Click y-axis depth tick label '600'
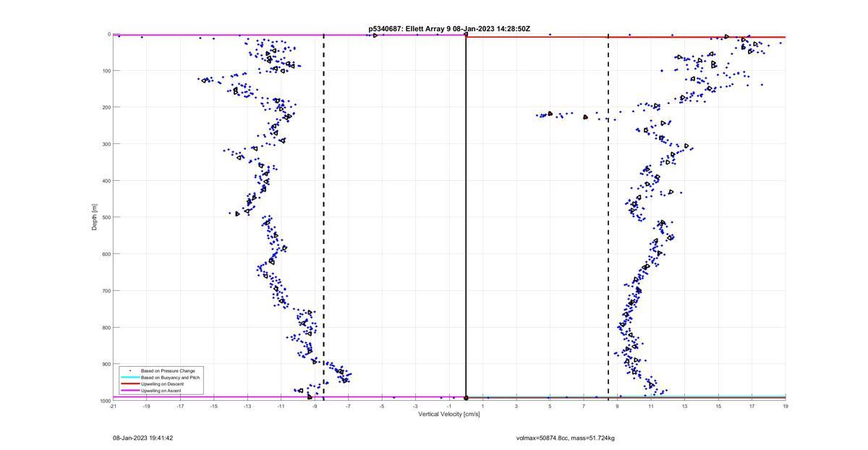This screenshot has width=868, height=450. coord(106,254)
